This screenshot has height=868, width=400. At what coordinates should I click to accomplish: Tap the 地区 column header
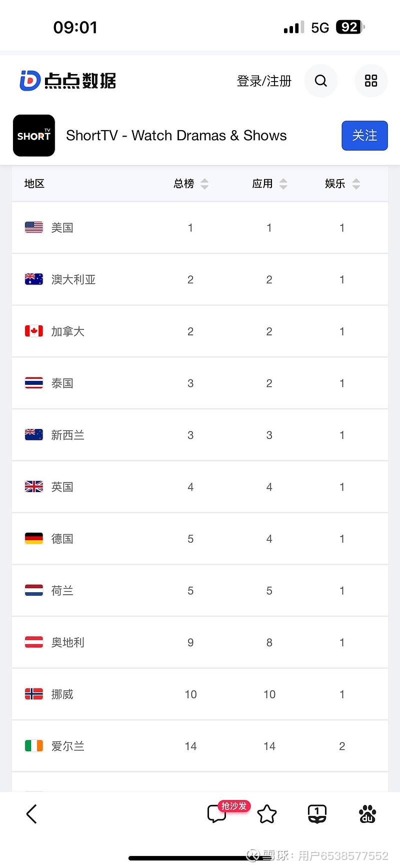34,184
